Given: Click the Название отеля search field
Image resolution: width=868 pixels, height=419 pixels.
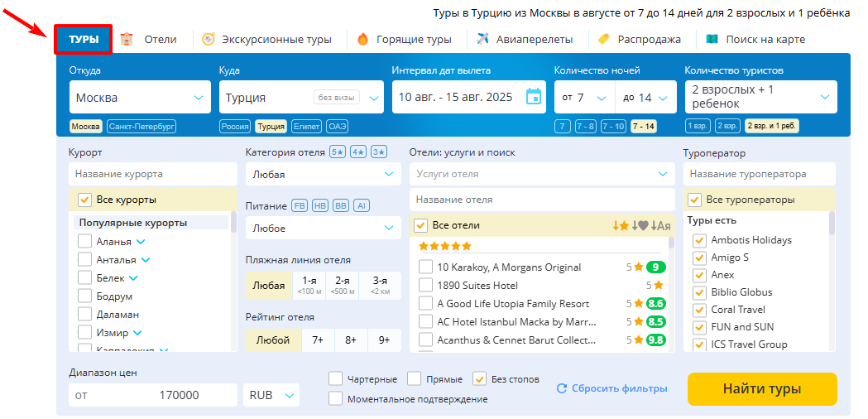Looking at the screenshot, I should 542,199.
